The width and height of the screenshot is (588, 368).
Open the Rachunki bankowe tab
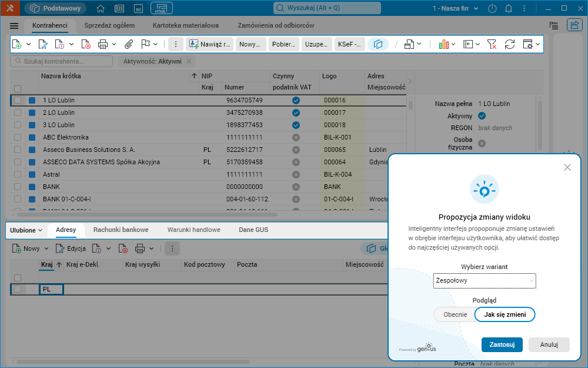coord(121,230)
